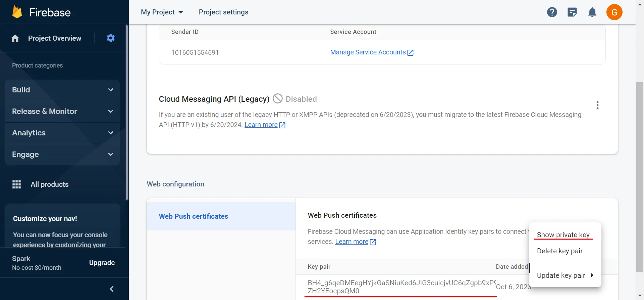Expand the Engage category
This screenshot has height=300, width=644.
[62, 154]
